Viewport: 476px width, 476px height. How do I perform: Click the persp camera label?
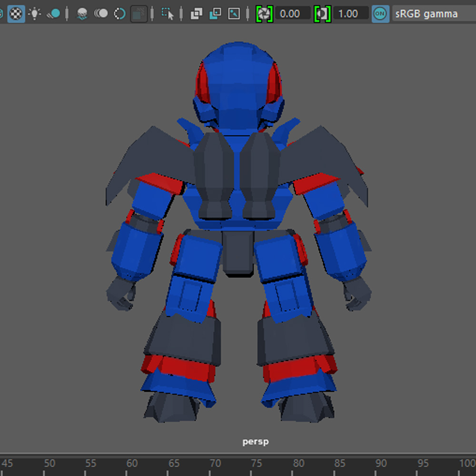[x=255, y=442]
